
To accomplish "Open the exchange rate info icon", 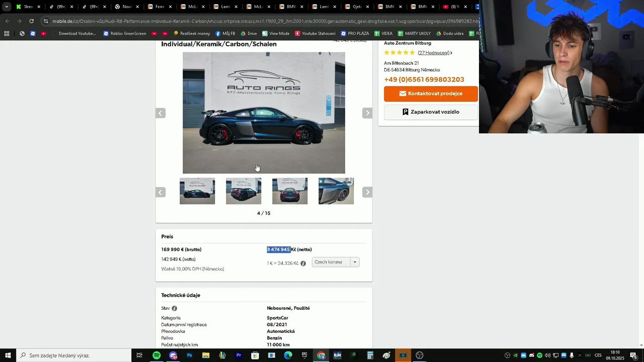I will (x=303, y=263).
